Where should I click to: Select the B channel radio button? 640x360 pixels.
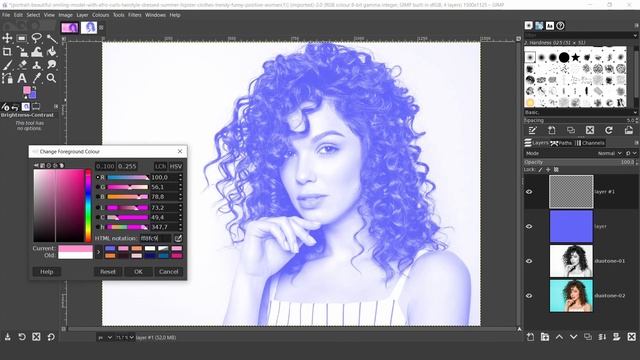(98, 197)
